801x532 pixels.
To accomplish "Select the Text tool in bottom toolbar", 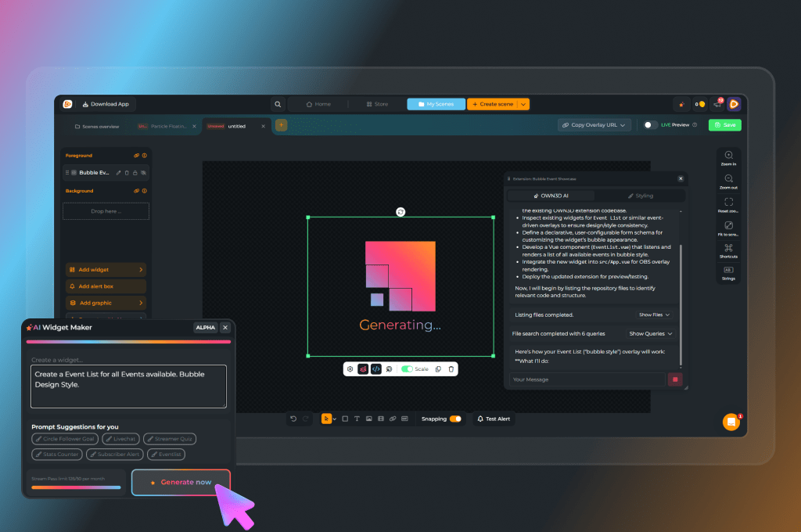I will pyautogui.click(x=357, y=419).
